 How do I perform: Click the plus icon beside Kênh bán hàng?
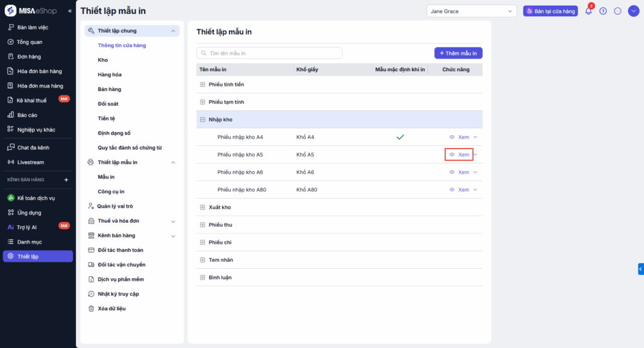coord(66,180)
